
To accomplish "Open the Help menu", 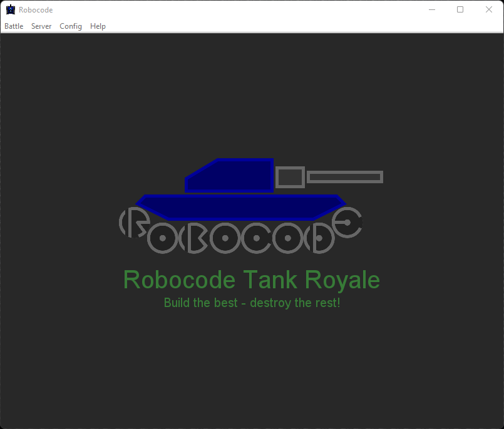I will point(98,26).
